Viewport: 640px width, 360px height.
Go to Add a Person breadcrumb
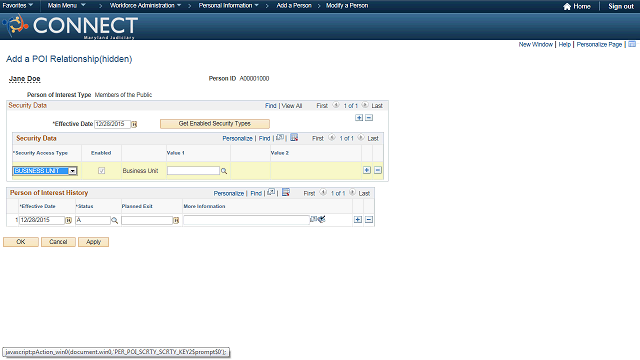coord(294,5)
